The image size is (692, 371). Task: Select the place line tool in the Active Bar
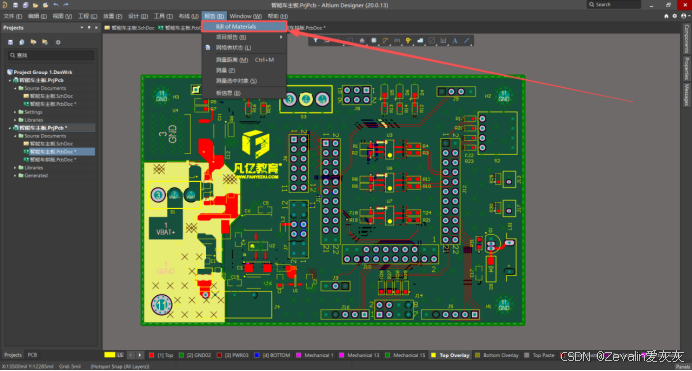[x=466, y=41]
